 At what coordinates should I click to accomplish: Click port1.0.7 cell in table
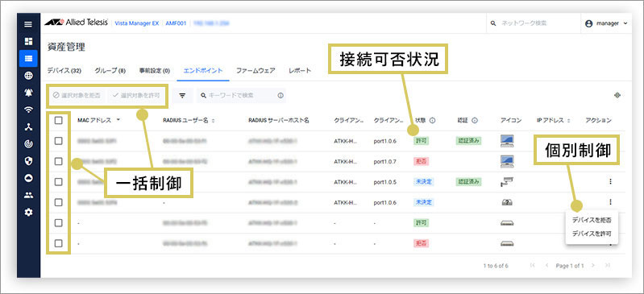pos(384,161)
